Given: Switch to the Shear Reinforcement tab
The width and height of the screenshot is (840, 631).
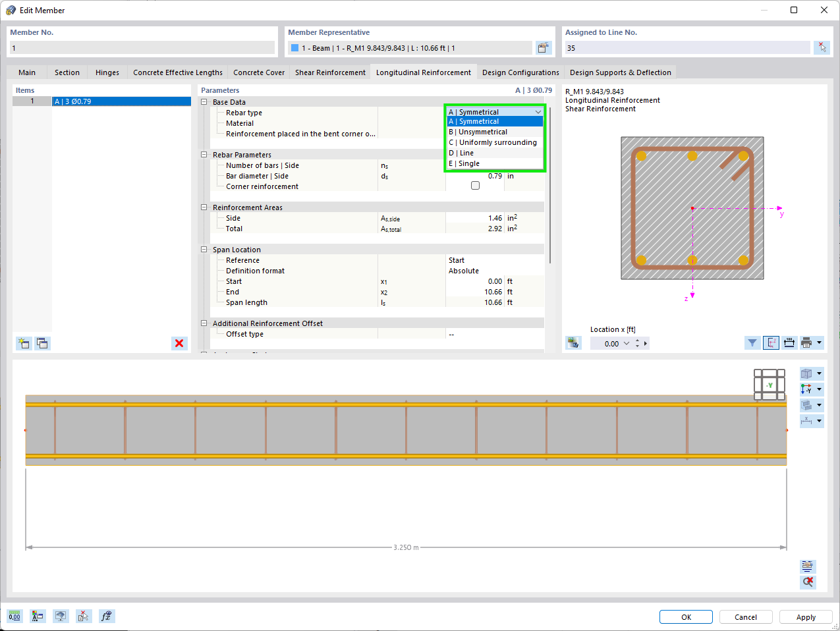Looking at the screenshot, I should (329, 72).
